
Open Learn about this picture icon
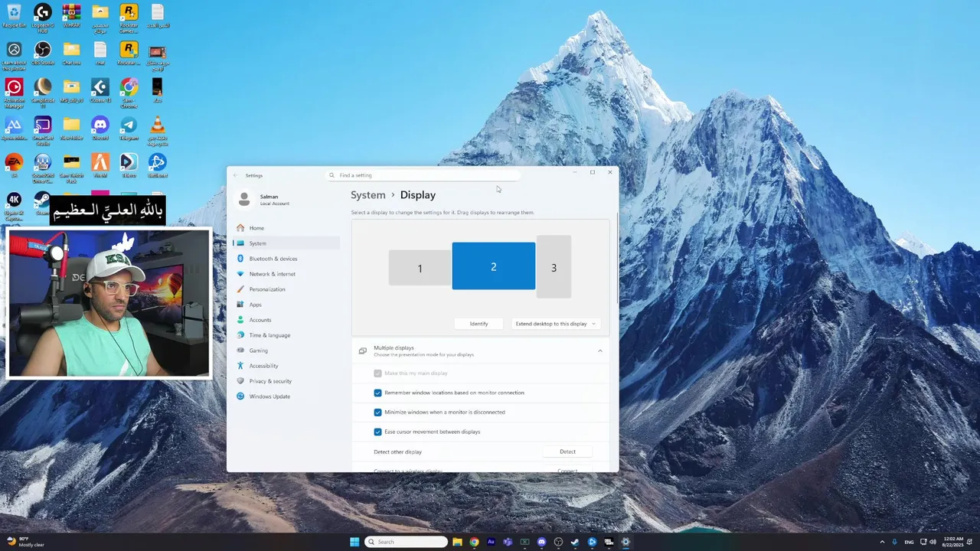click(14, 55)
